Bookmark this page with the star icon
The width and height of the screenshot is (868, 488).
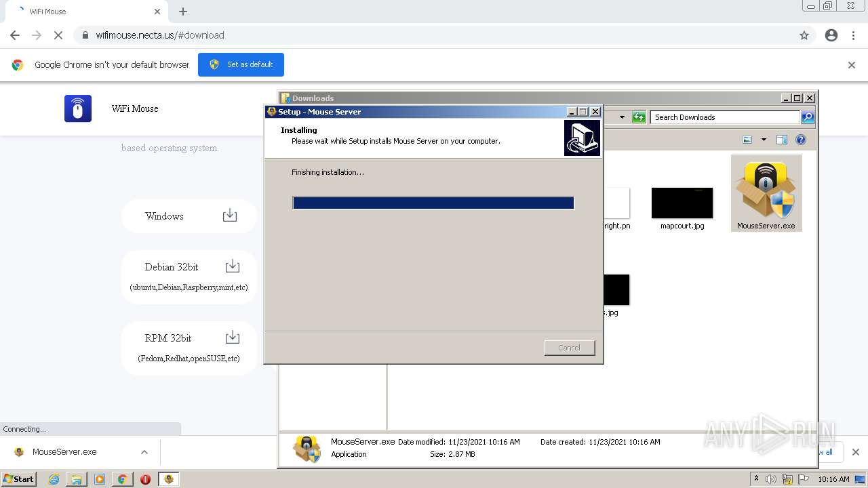804,35
